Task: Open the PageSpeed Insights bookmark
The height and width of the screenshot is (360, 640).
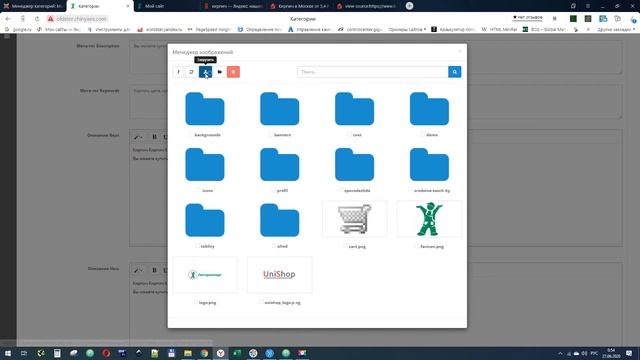Action: pos(209,29)
